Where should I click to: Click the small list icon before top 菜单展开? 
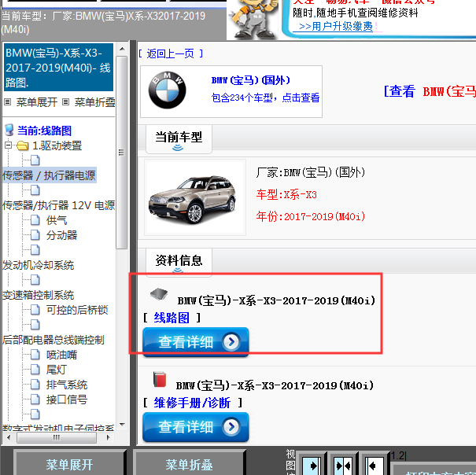(x=8, y=102)
